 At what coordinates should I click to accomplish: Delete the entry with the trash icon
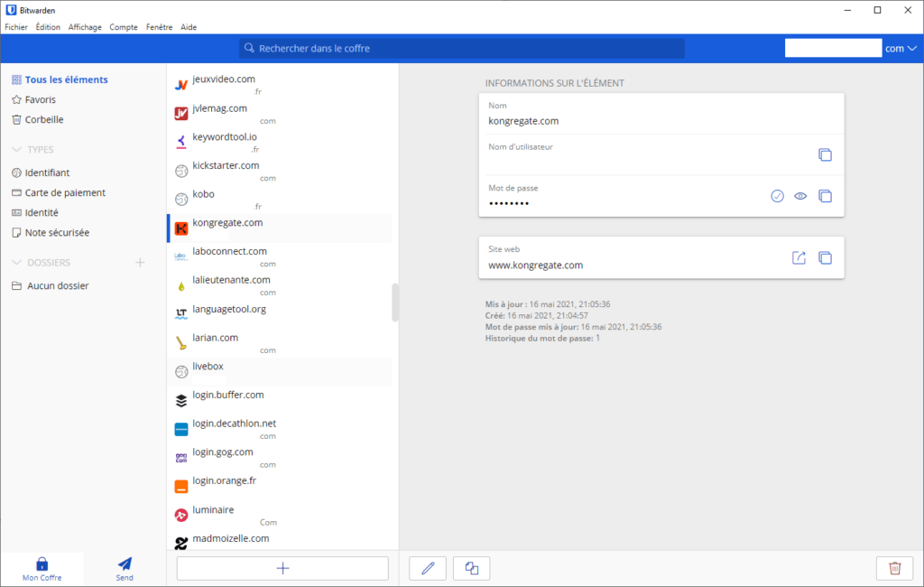(894, 568)
